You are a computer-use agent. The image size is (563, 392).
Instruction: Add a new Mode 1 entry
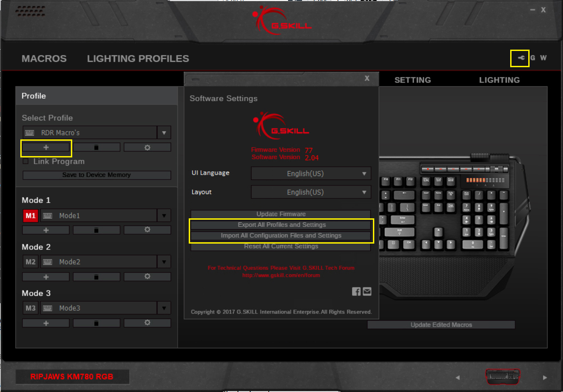pyautogui.click(x=46, y=230)
